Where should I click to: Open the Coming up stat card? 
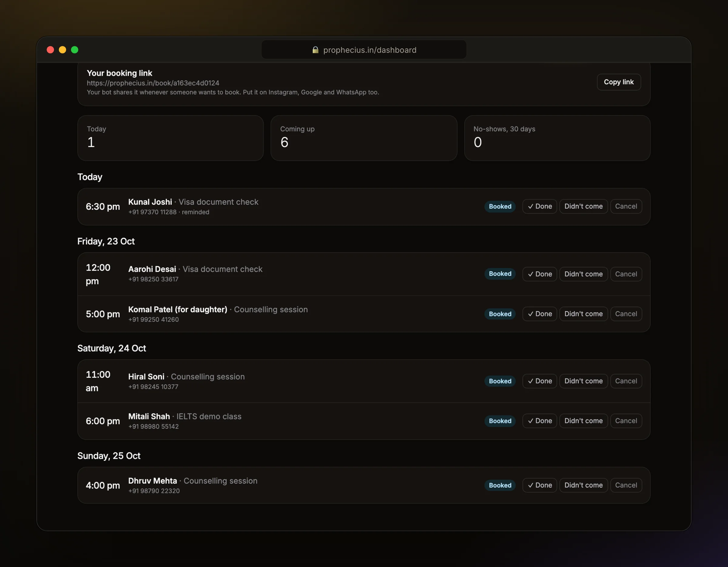click(x=364, y=138)
